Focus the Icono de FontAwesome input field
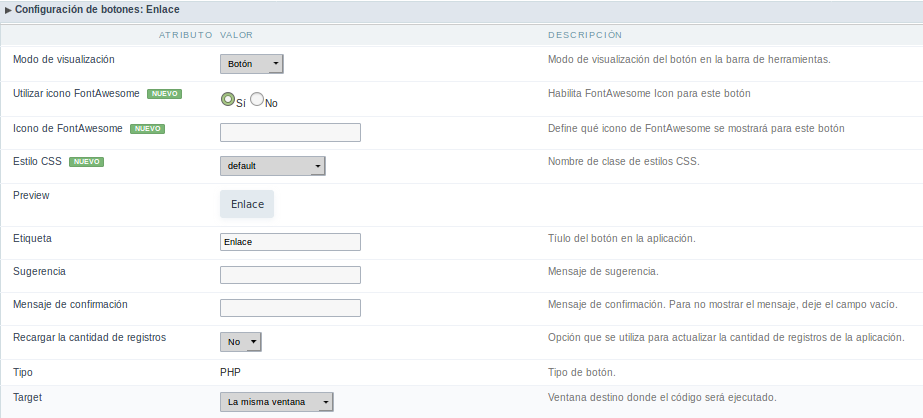Image resolution: width=923 pixels, height=418 pixels. coord(290,132)
